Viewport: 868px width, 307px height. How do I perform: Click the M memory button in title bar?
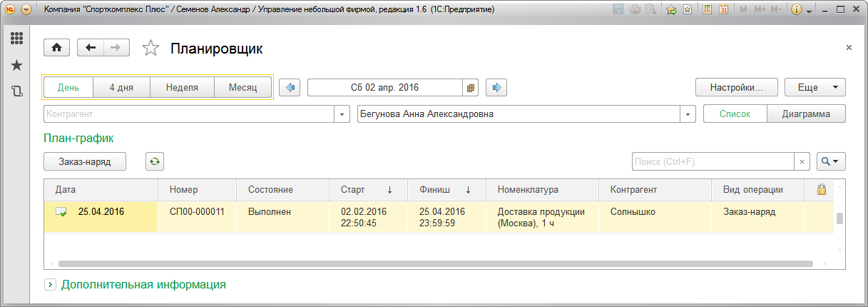744,10
